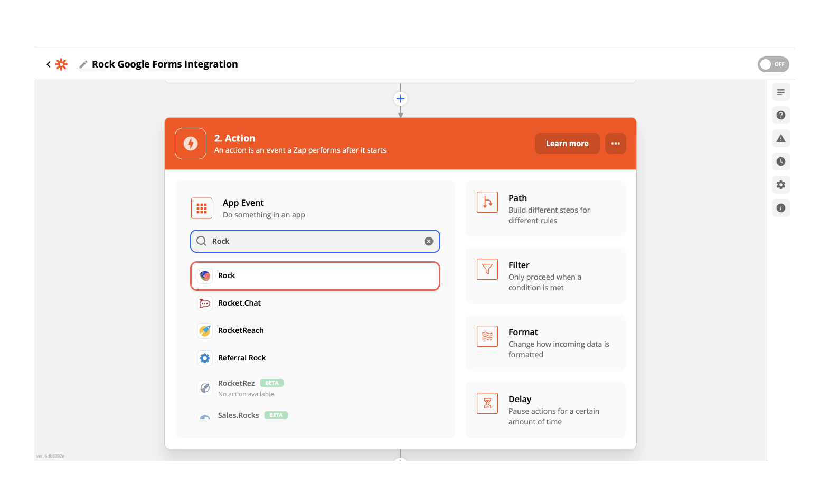Click the Format waves icon
The height and width of the screenshot is (504, 829).
(x=487, y=336)
